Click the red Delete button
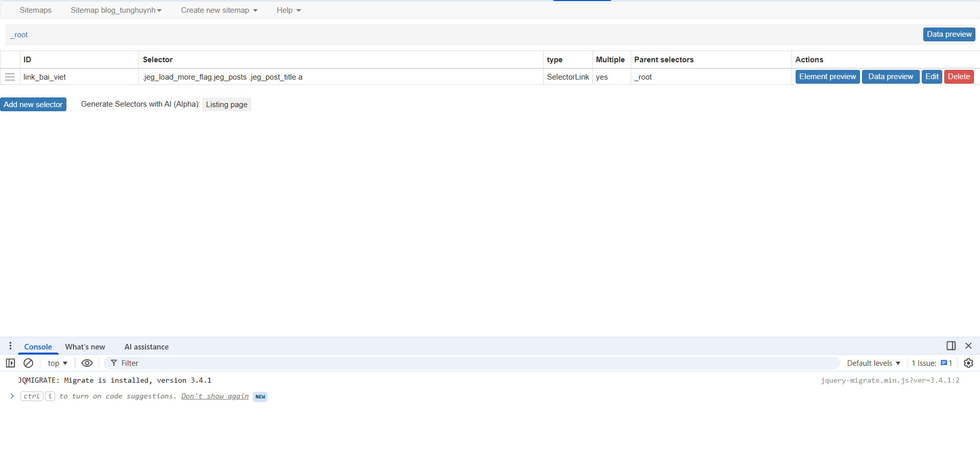 pyautogui.click(x=959, y=77)
